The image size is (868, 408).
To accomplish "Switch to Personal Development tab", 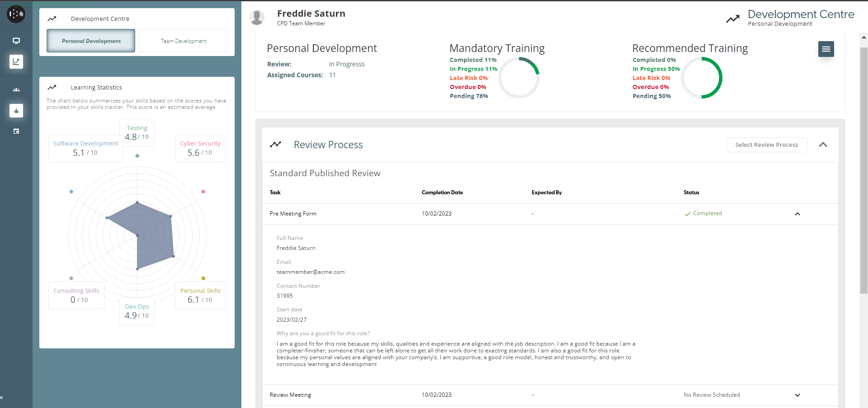I will coord(91,41).
